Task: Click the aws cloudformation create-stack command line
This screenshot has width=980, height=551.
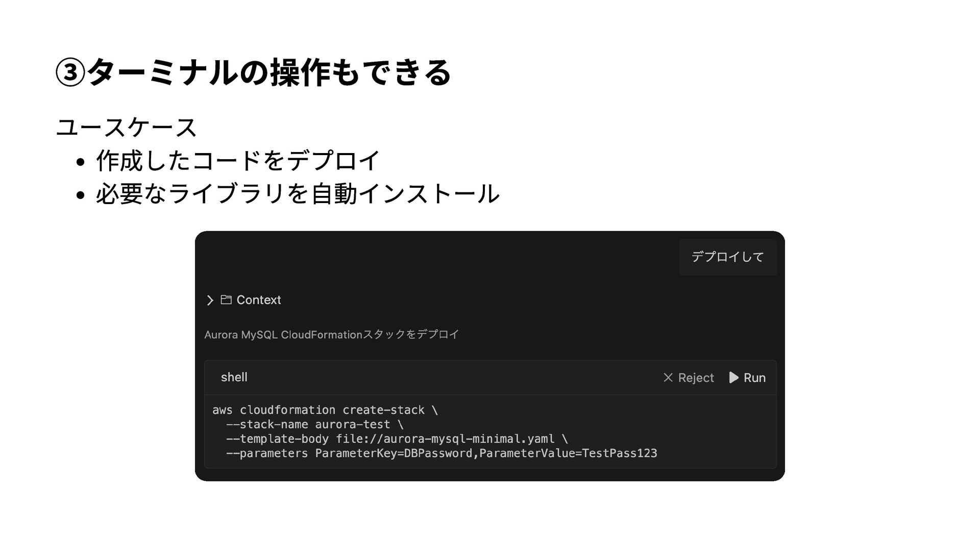Action: click(325, 410)
